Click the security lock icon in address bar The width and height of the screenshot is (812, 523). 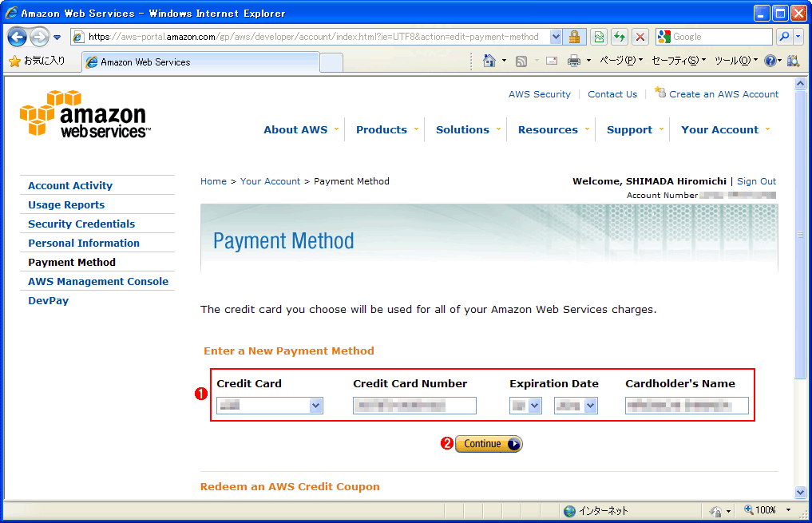[x=574, y=37]
